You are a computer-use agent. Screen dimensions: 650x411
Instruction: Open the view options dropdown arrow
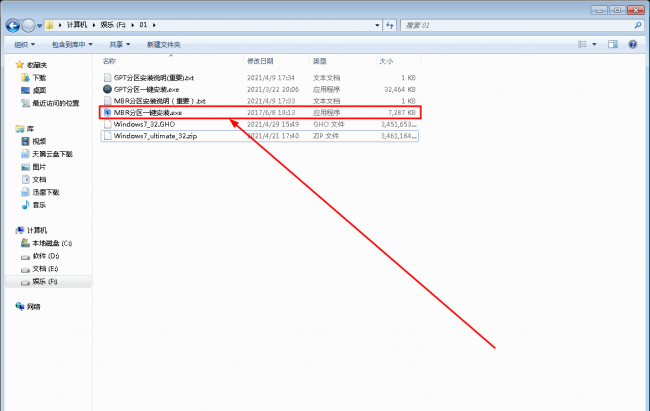594,44
